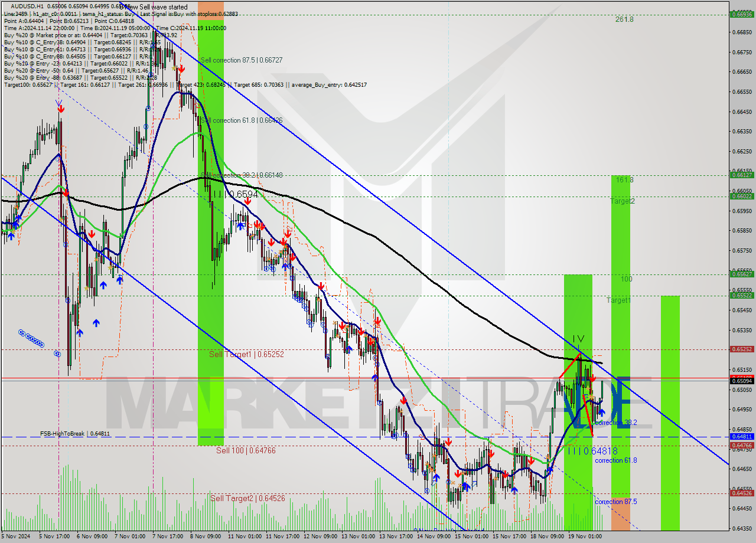Click the '8 Nov 09:00' time label
The width and height of the screenshot is (756, 543).
(206, 537)
